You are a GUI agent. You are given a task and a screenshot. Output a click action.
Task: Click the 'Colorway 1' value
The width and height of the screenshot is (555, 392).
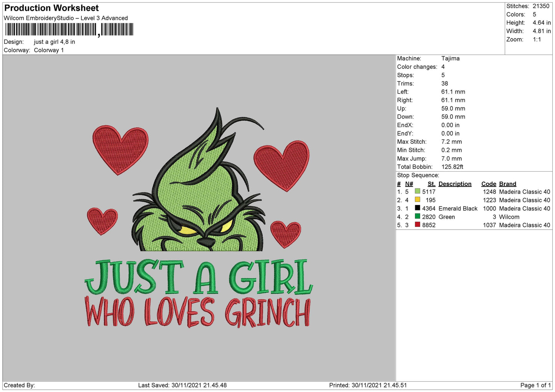[49, 50]
